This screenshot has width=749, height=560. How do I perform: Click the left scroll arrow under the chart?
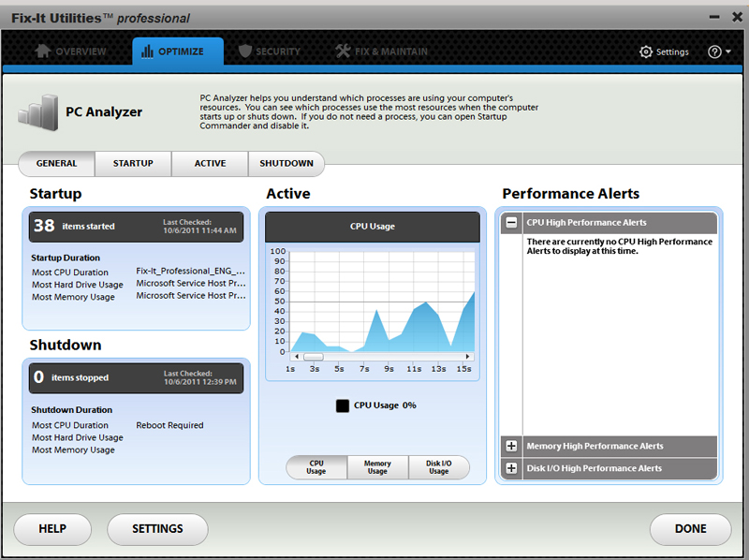tap(296, 357)
